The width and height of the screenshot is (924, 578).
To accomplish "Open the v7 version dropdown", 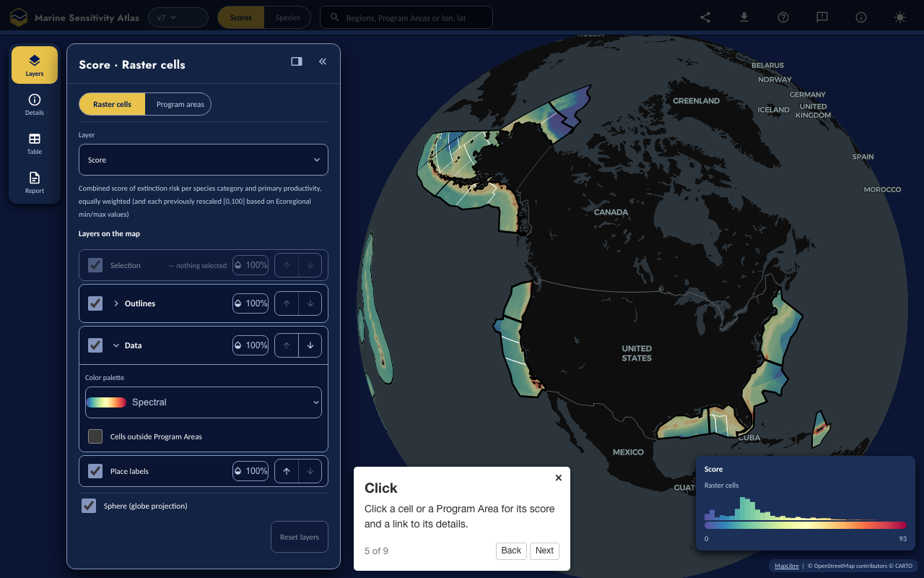I will (x=178, y=17).
